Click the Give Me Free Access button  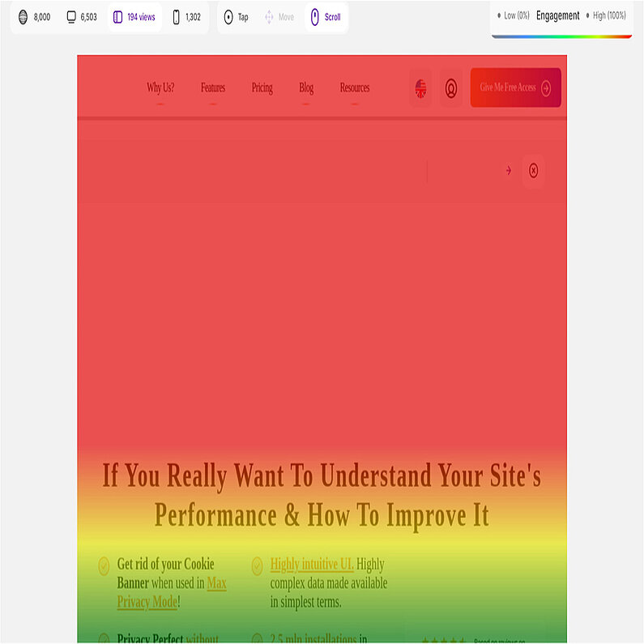tap(515, 87)
